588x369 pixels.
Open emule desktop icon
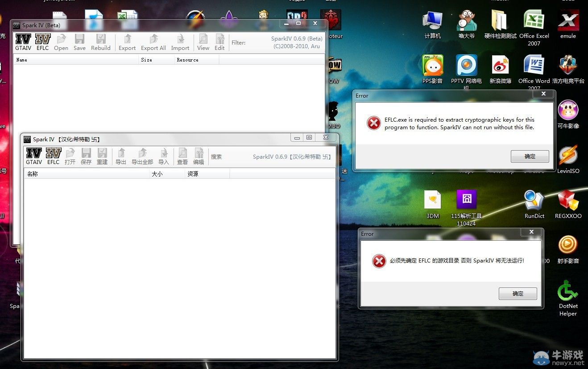click(568, 25)
